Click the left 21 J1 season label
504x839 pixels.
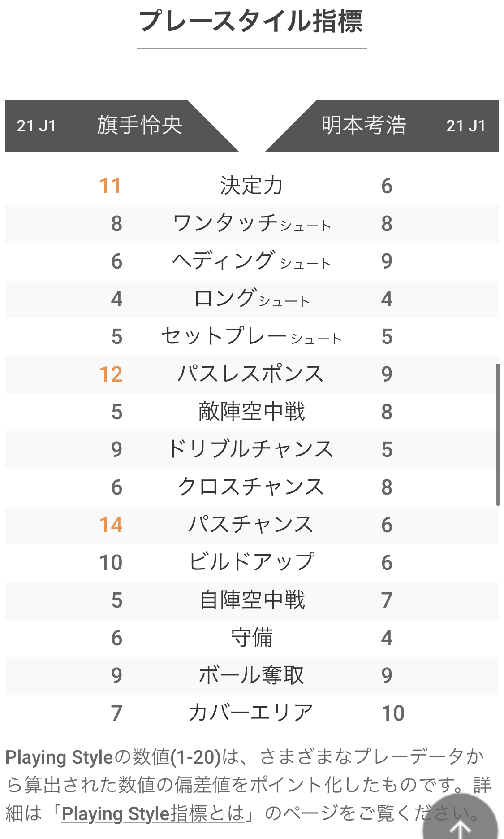[36, 126]
